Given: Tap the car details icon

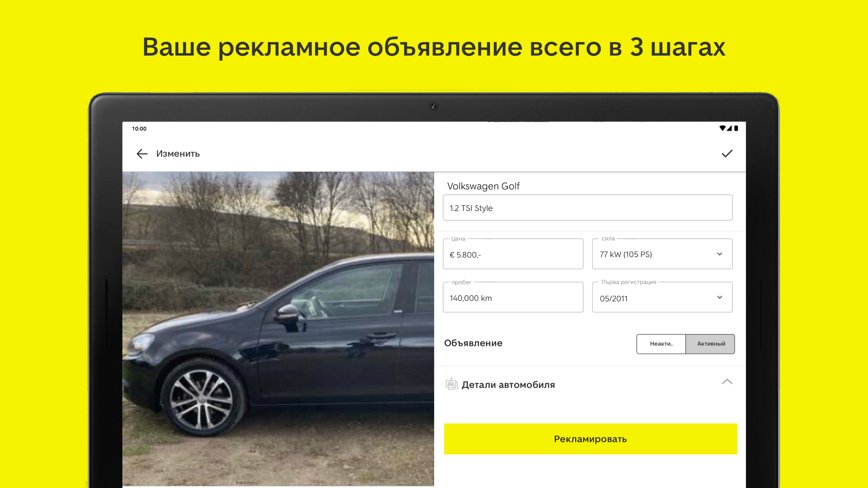Looking at the screenshot, I should point(452,384).
